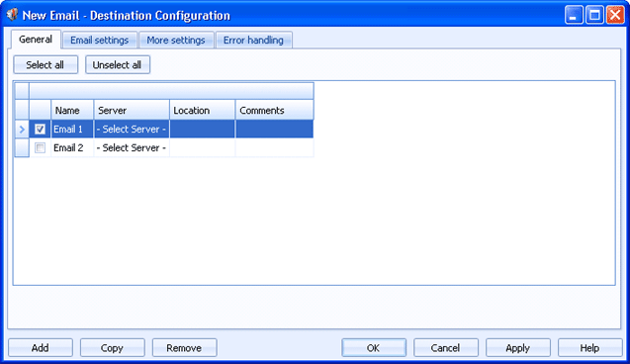The width and height of the screenshot is (630, 364).
Task: Remove the selected email entry
Action: 184,347
